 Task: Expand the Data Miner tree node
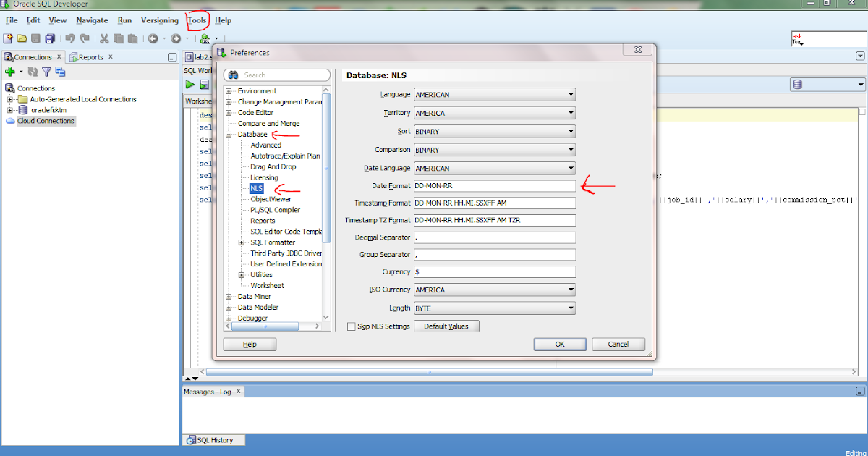click(227, 296)
